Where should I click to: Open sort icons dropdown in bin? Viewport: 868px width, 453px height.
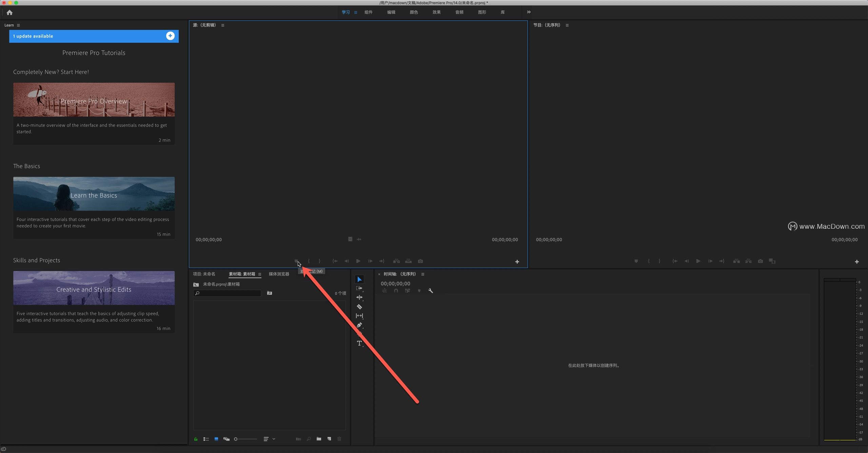pyautogui.click(x=269, y=439)
